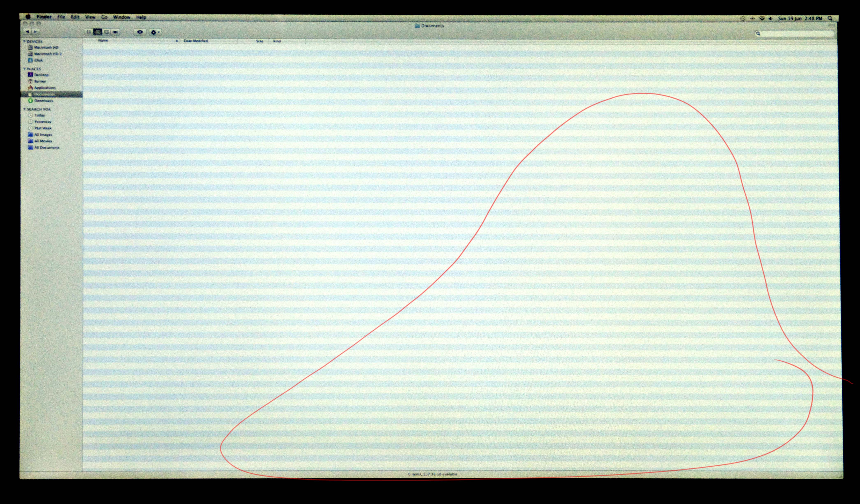Screen dimensions: 860x504
Task: Go back with the left arrow button
Action: tap(28, 32)
